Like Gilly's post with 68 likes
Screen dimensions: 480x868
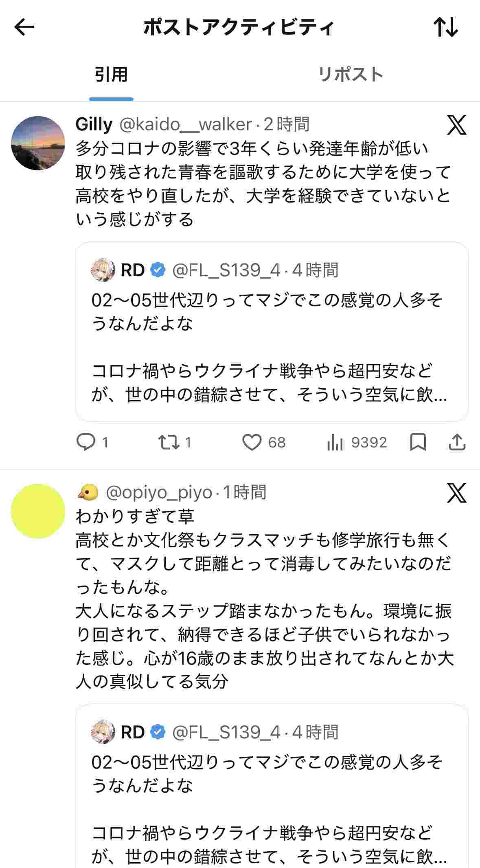tap(252, 442)
